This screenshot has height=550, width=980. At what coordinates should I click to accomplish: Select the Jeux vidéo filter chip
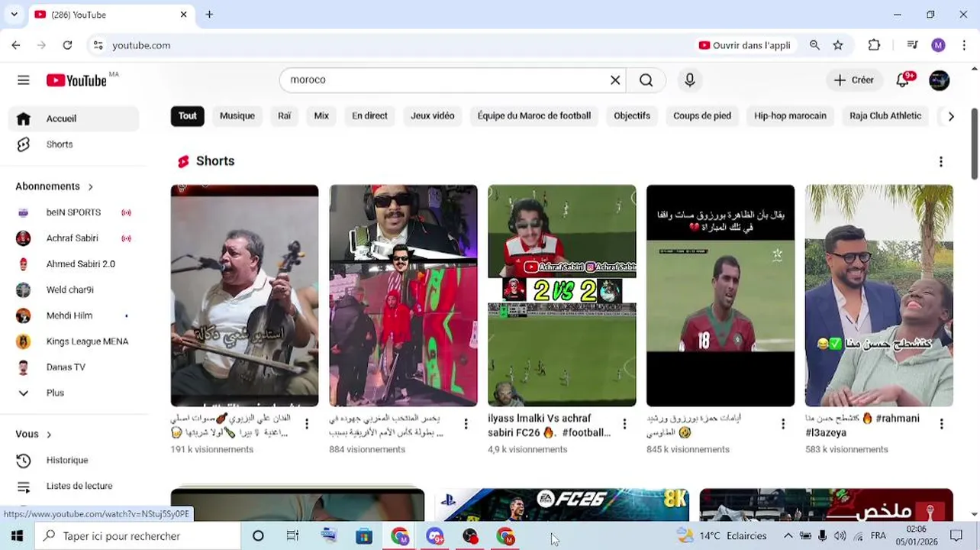click(x=433, y=116)
